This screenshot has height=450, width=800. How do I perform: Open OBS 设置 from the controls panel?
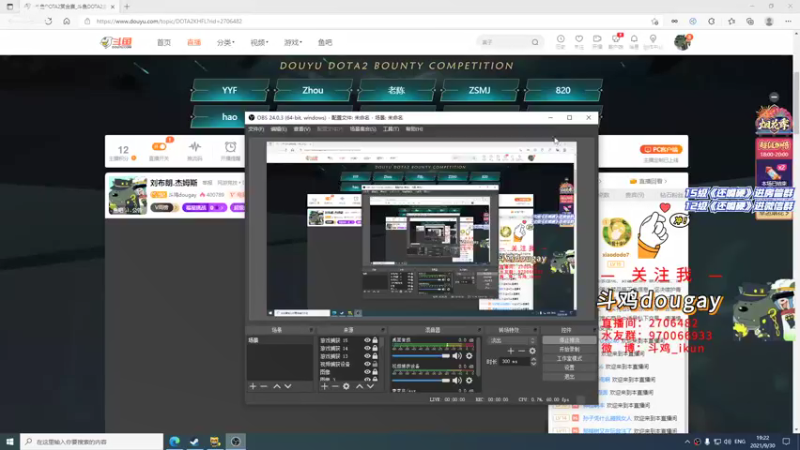[569, 367]
